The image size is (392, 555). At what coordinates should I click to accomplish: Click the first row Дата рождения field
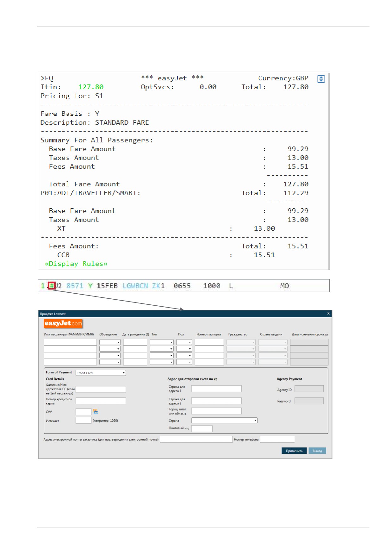tap(135, 342)
